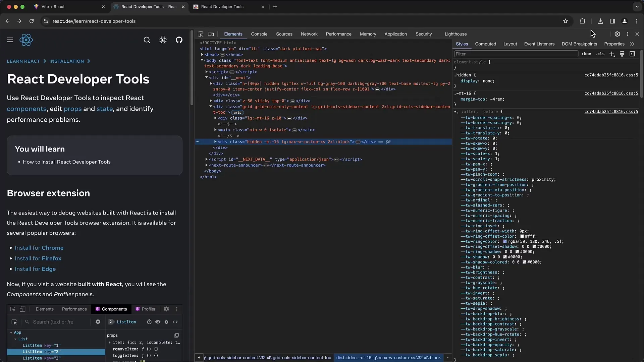This screenshot has width=644, height=362.
Task: Toggle the .hidden CSS rule visibility
Action: (x=457, y=81)
